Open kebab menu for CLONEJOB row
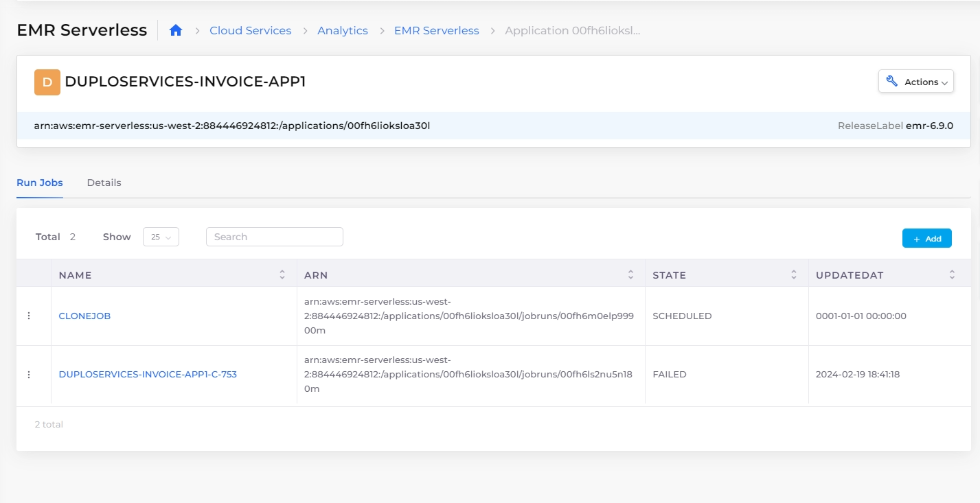 pyautogui.click(x=29, y=316)
